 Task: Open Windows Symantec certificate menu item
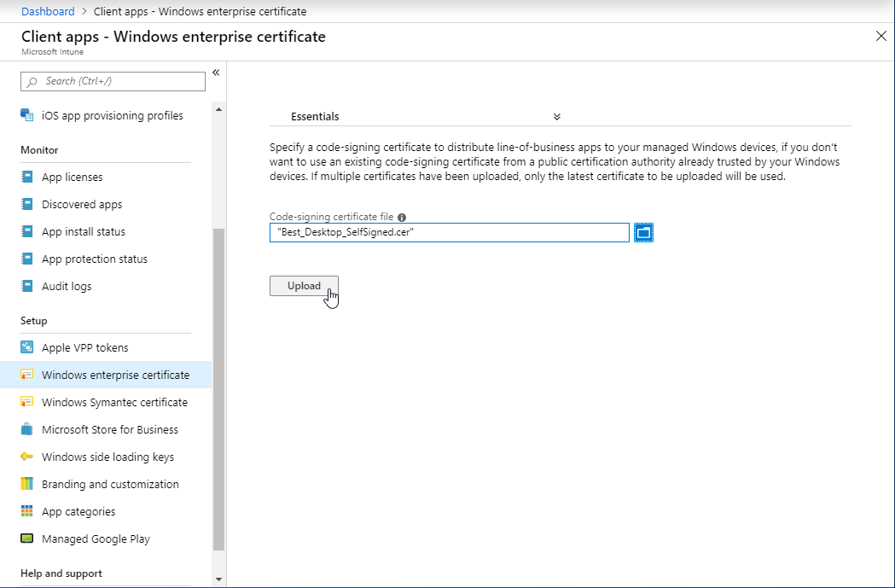(x=114, y=403)
